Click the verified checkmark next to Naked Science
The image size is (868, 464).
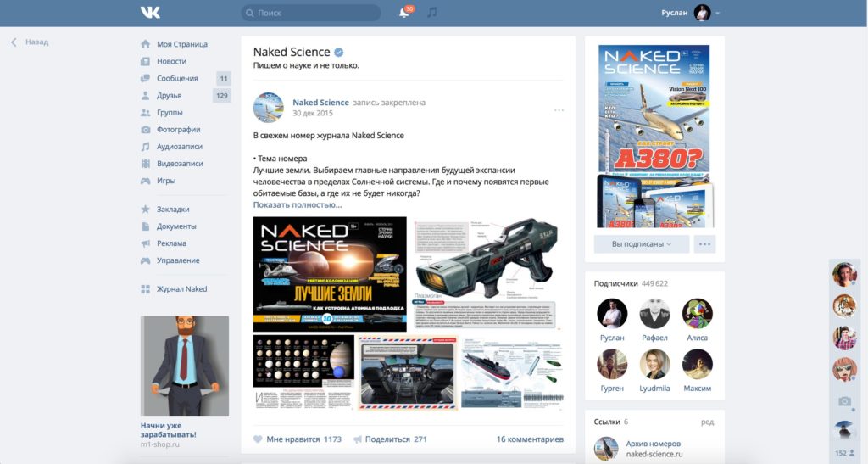click(339, 53)
